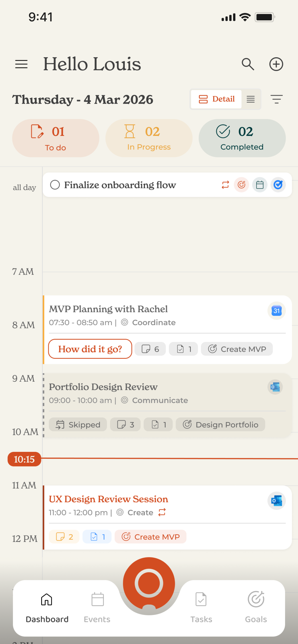The image size is (298, 644).
Task: Tap the Google Calendar icon on MVP Planning
Action: pyautogui.click(x=276, y=311)
